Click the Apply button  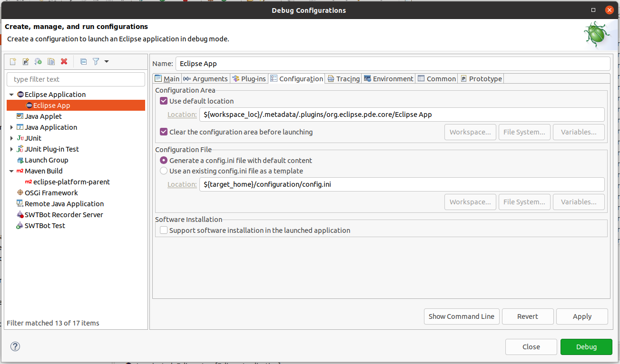point(582,316)
